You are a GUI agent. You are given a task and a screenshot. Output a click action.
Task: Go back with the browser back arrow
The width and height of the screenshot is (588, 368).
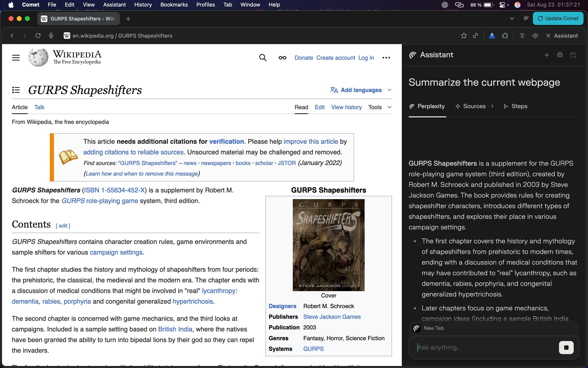coord(12,36)
